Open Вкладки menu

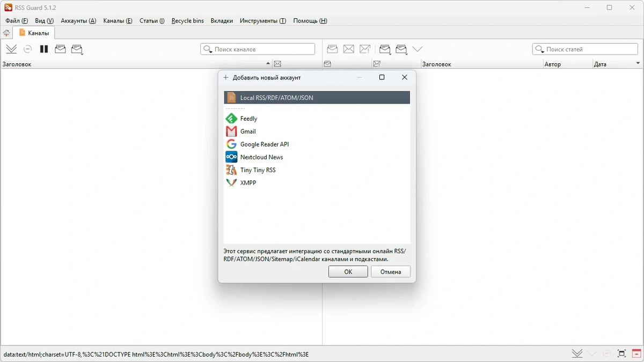click(222, 20)
